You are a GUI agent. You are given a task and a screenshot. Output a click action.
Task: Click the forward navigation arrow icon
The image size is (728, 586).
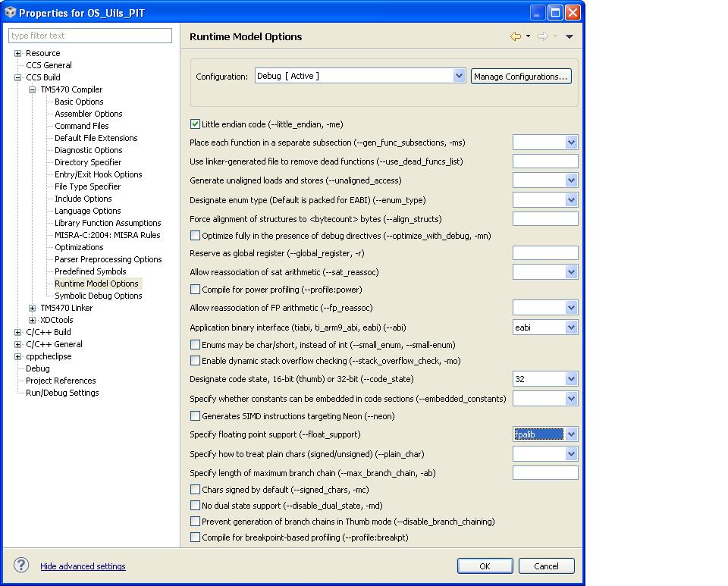pos(542,36)
